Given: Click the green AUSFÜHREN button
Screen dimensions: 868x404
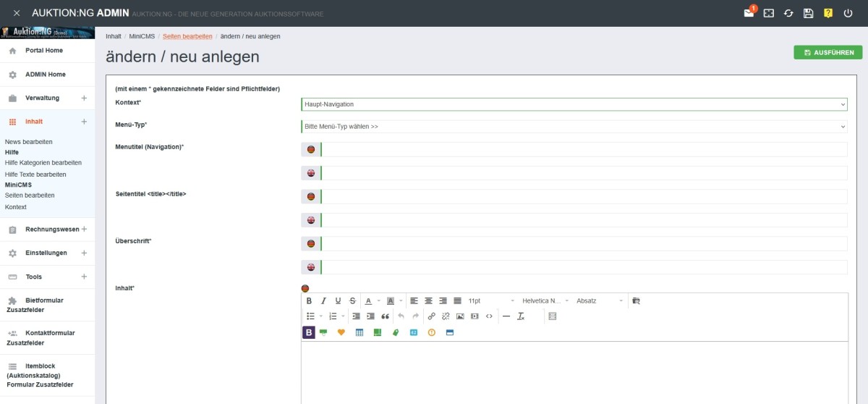Looking at the screenshot, I should click(x=828, y=52).
